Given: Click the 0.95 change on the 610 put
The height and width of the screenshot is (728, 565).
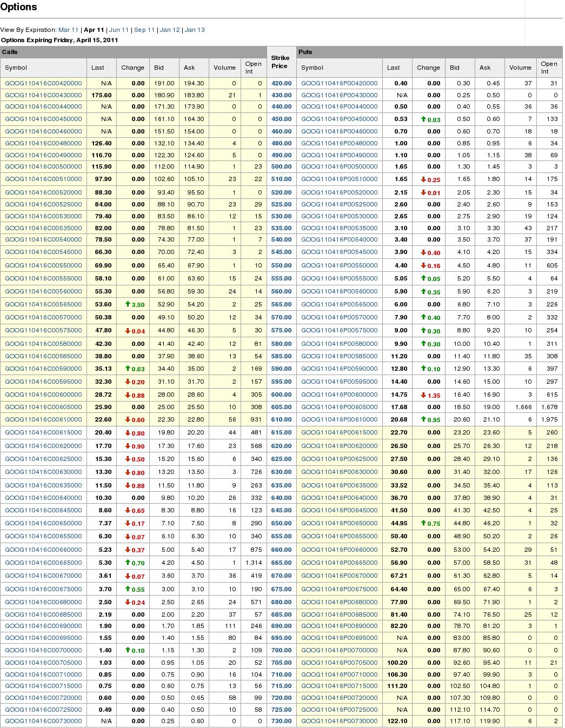Looking at the screenshot, I should [430, 420].
